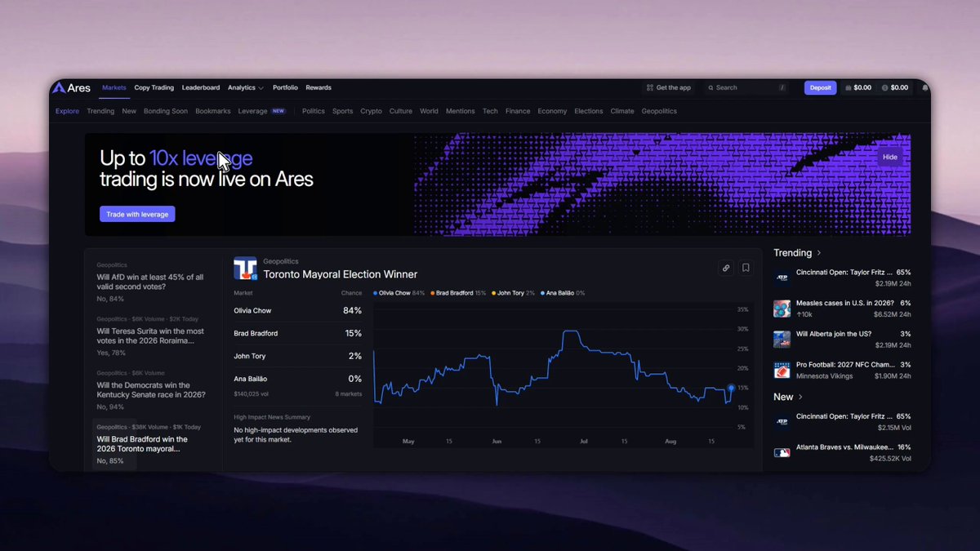The height and width of the screenshot is (551, 980).
Task: Click the Ares logo in the header
Action: [x=71, y=88]
